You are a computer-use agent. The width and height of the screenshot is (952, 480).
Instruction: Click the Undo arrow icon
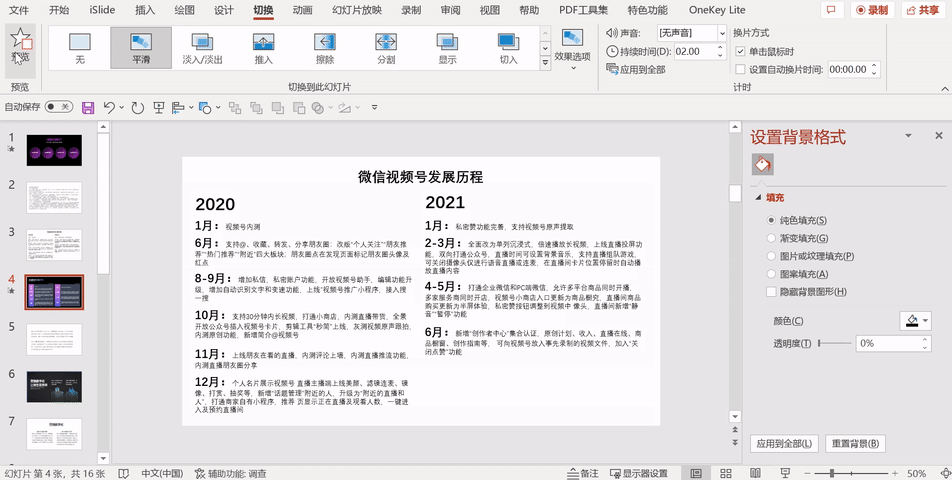[109, 107]
